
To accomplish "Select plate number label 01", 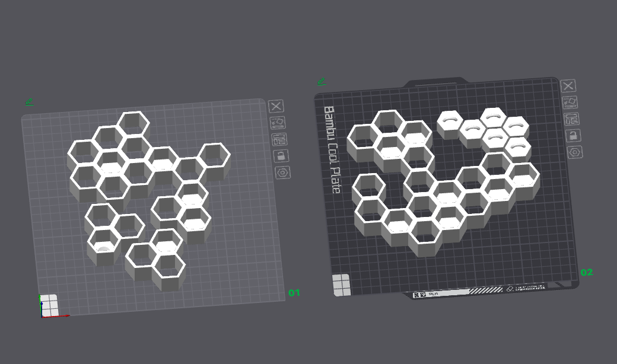I will pyautogui.click(x=294, y=292).
